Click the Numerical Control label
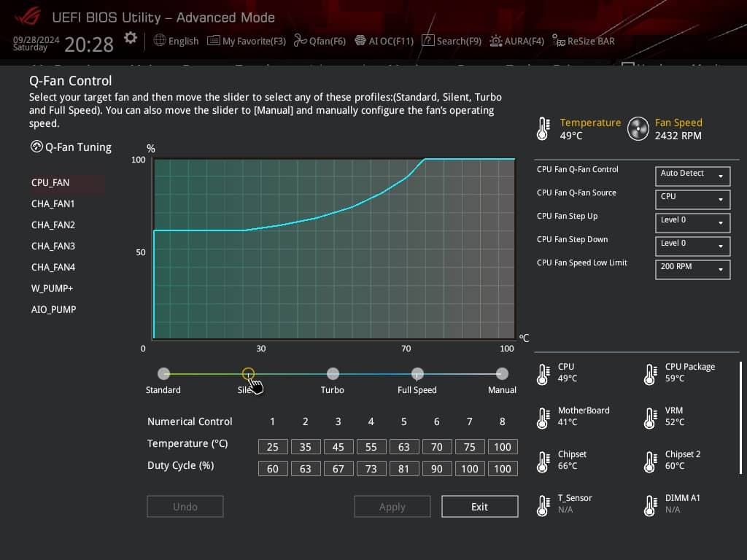This screenshot has height=560, width=747. 190,421
